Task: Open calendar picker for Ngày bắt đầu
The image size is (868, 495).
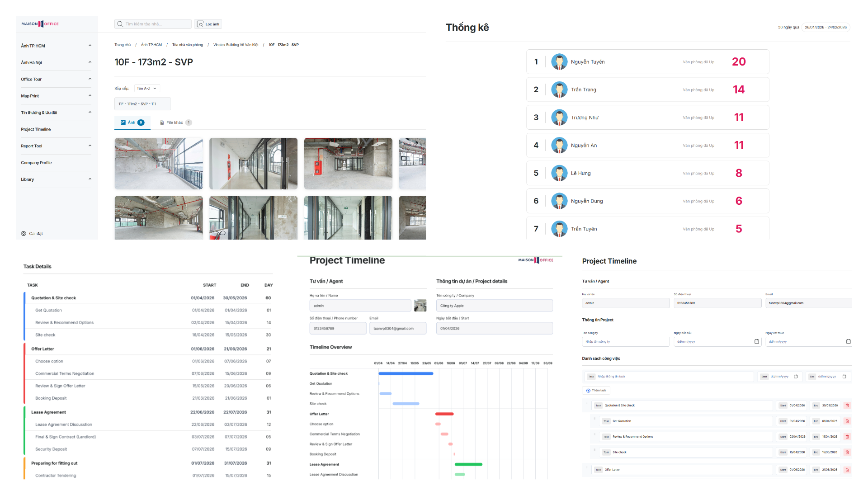Action: pos(756,342)
